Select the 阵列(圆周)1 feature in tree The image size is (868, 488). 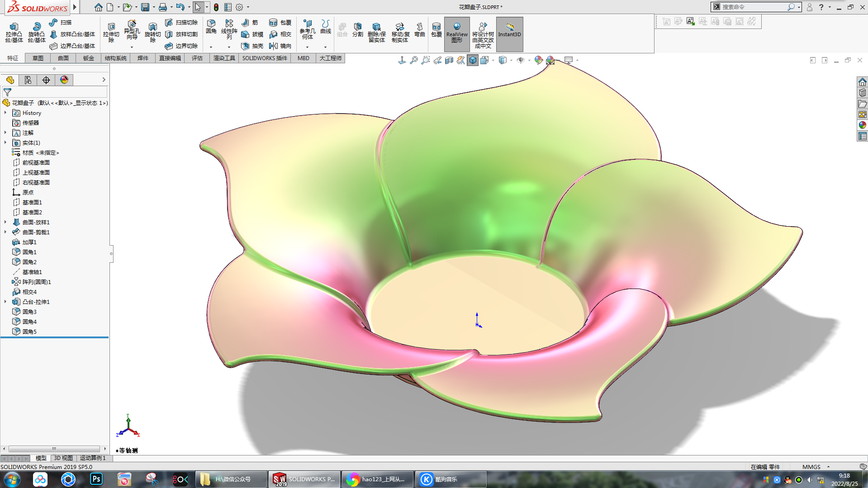click(x=32, y=282)
